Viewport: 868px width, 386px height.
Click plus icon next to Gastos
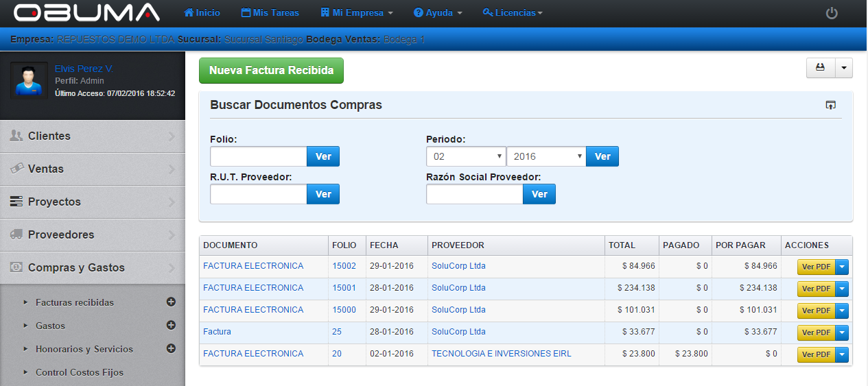coord(171,325)
